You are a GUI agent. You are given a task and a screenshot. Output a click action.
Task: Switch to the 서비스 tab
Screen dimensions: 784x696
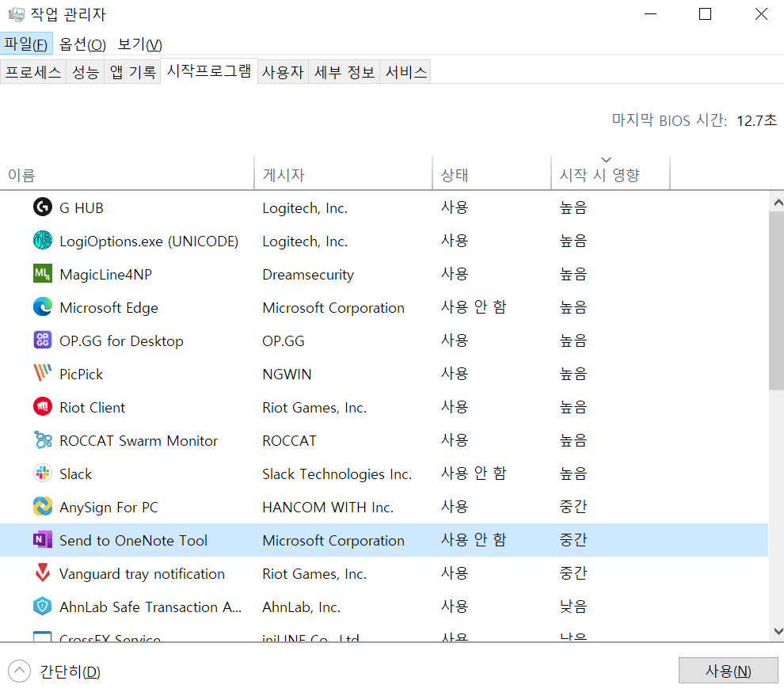[x=405, y=72]
